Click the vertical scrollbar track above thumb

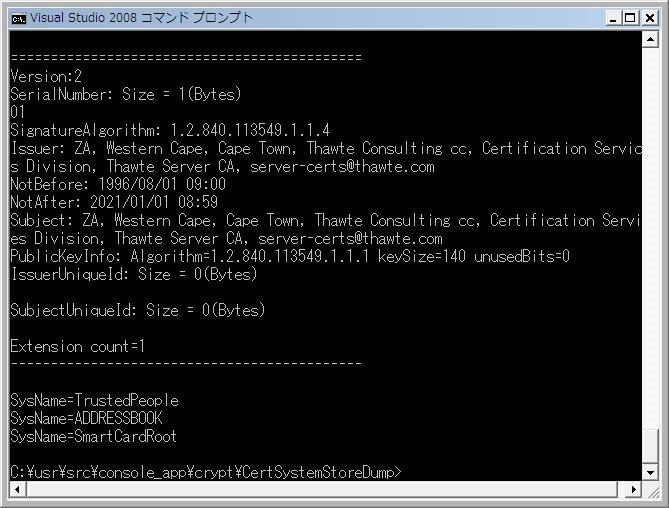pos(650,239)
